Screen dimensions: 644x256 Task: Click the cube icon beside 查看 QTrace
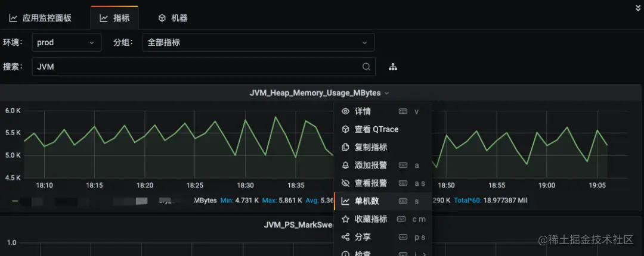click(x=345, y=129)
